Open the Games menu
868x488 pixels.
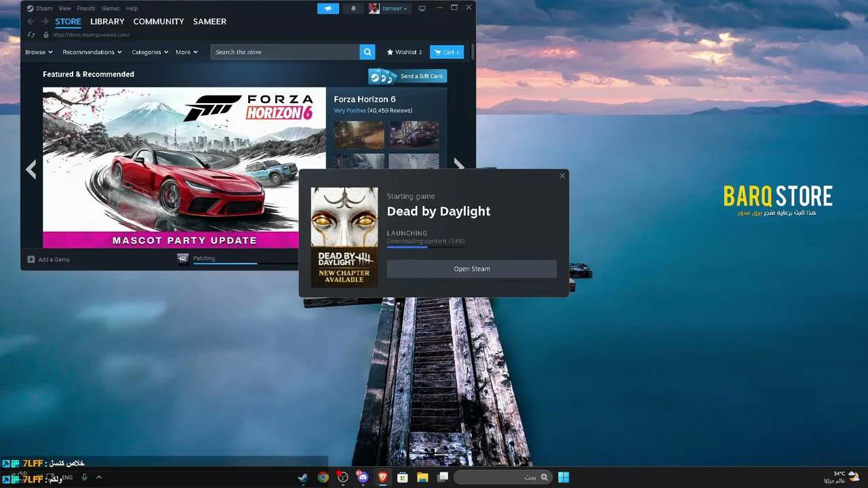pos(111,9)
